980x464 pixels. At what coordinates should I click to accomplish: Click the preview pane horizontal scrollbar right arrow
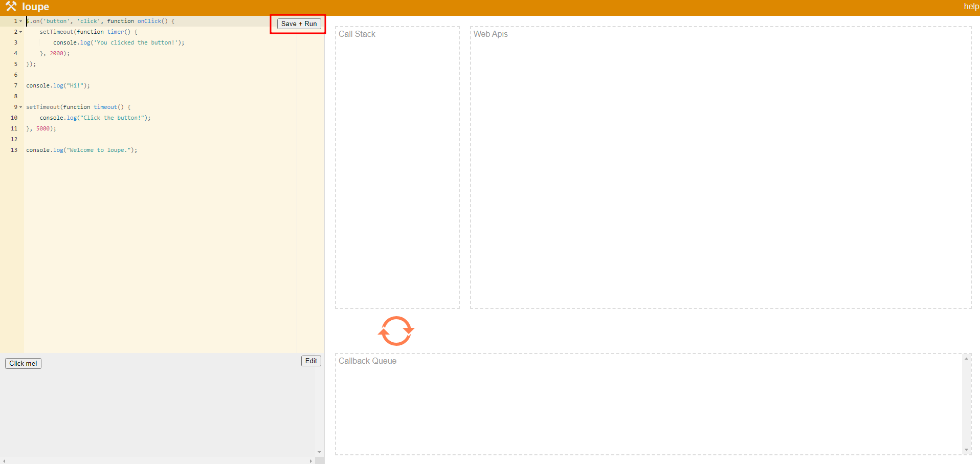click(x=310, y=461)
